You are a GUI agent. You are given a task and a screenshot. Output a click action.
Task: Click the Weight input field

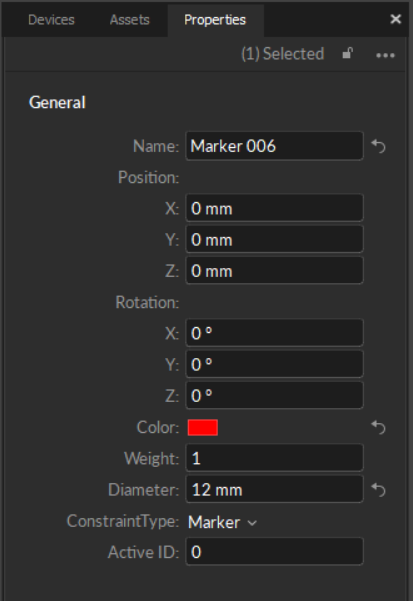click(274, 458)
